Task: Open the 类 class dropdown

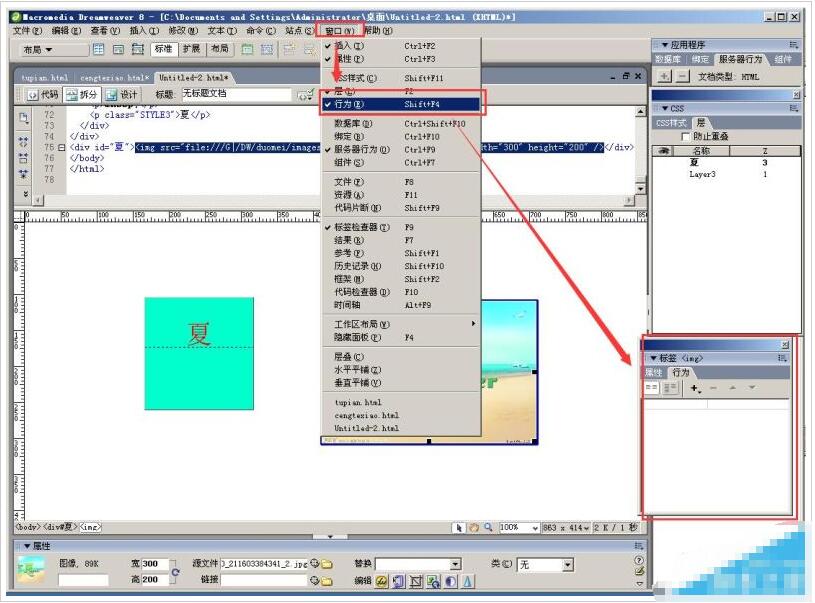Action: [x=565, y=564]
